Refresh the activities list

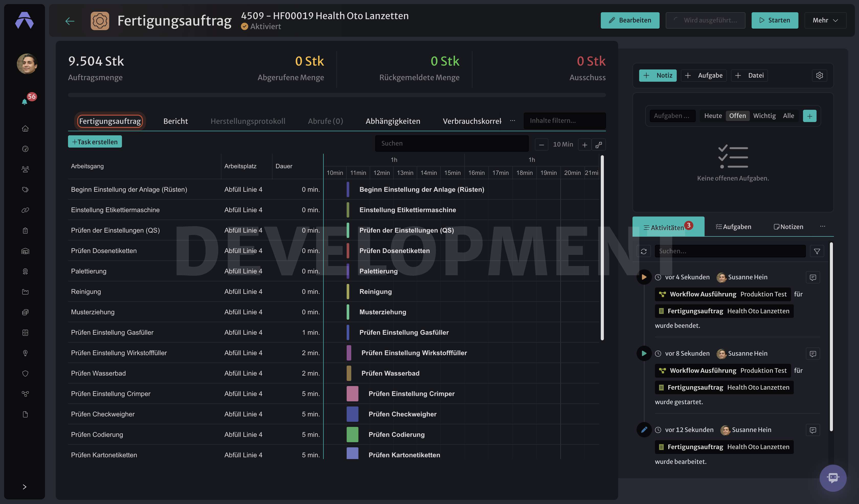[643, 251]
